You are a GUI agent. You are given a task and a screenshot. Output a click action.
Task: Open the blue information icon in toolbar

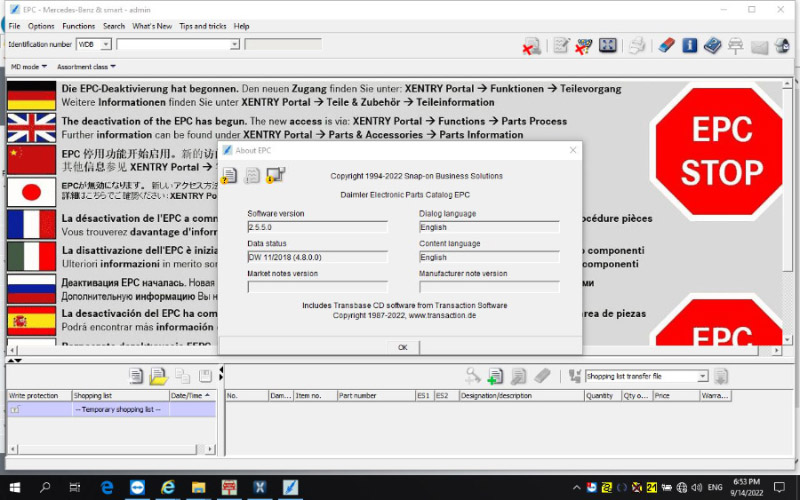tap(689, 45)
